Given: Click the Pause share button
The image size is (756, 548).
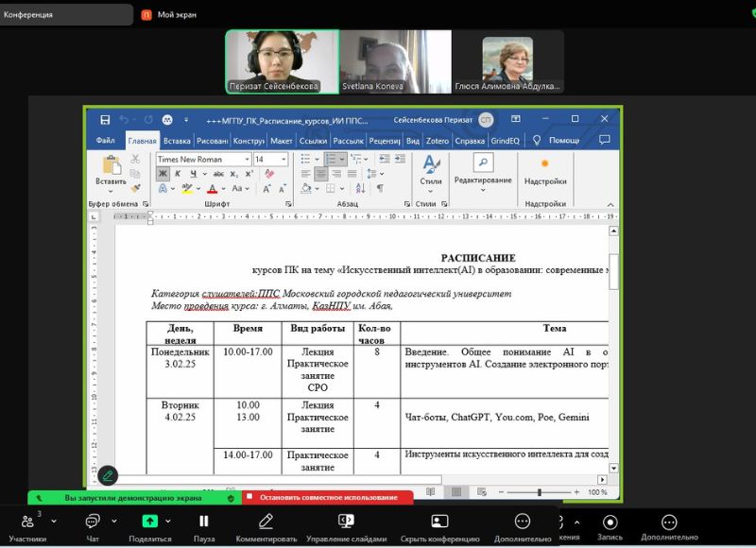Looking at the screenshot, I should 203,524.
